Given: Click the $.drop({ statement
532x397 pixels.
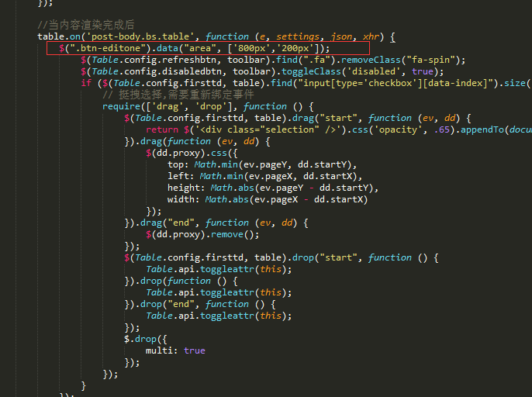Looking at the screenshot, I should [146, 339].
